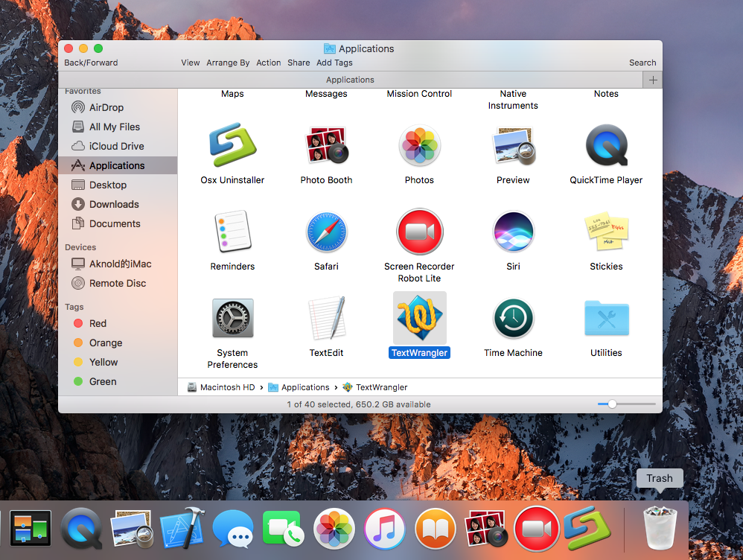
Task: Open the Arrange By menu
Action: (x=228, y=63)
